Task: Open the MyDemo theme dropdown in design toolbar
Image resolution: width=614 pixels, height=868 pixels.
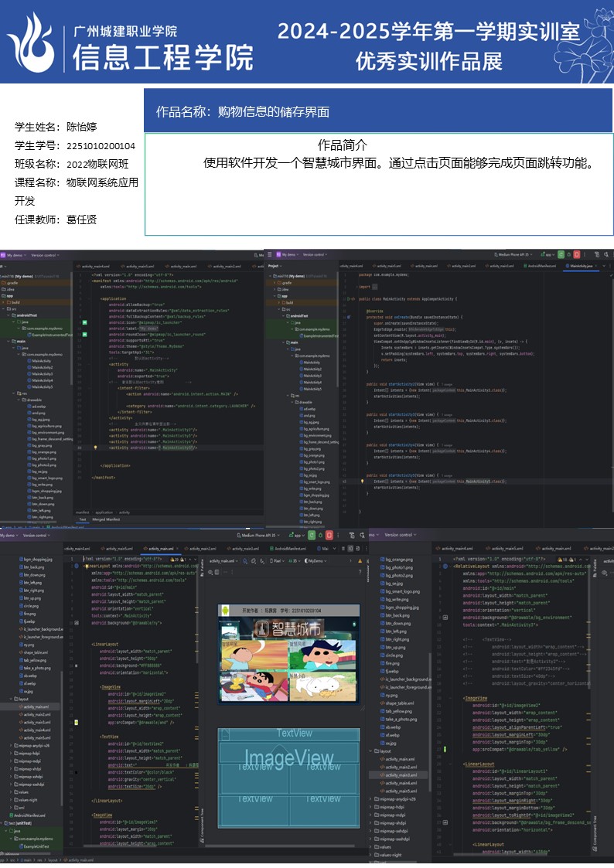Action: pyautogui.click(x=317, y=561)
